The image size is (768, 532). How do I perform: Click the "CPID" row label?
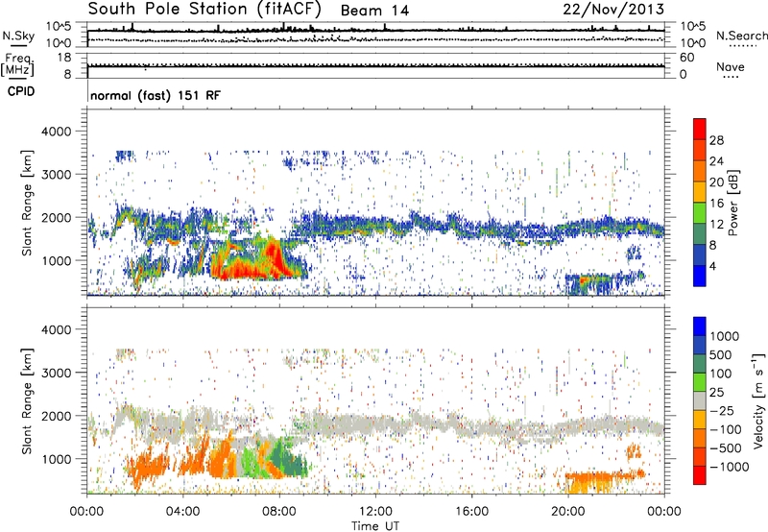coord(21,91)
